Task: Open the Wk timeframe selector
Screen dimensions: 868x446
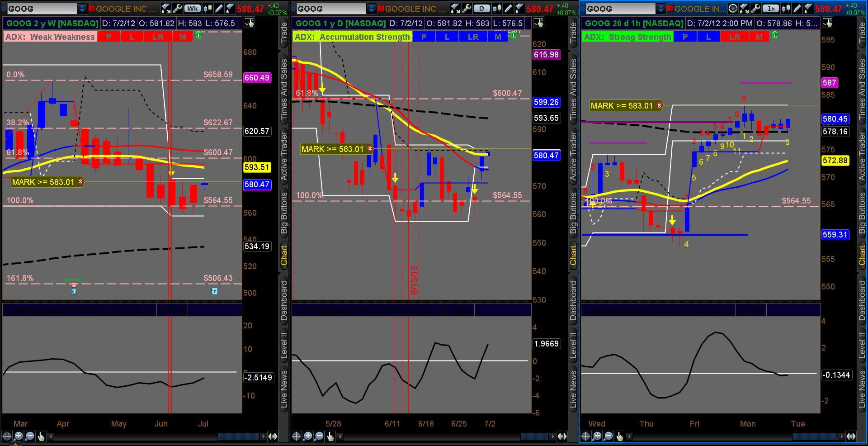Action: tap(193, 8)
